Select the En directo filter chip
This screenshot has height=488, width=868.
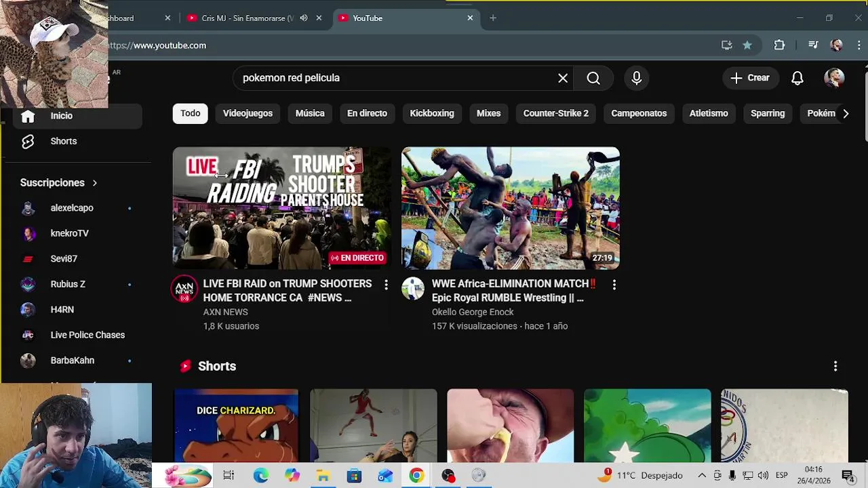[x=367, y=113]
